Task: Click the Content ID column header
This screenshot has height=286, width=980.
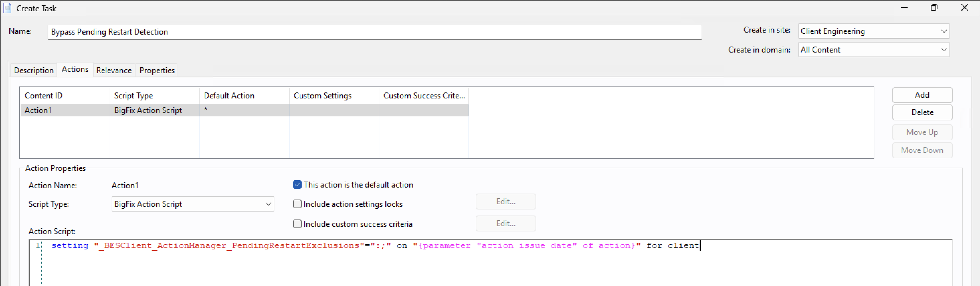Action: [x=65, y=95]
